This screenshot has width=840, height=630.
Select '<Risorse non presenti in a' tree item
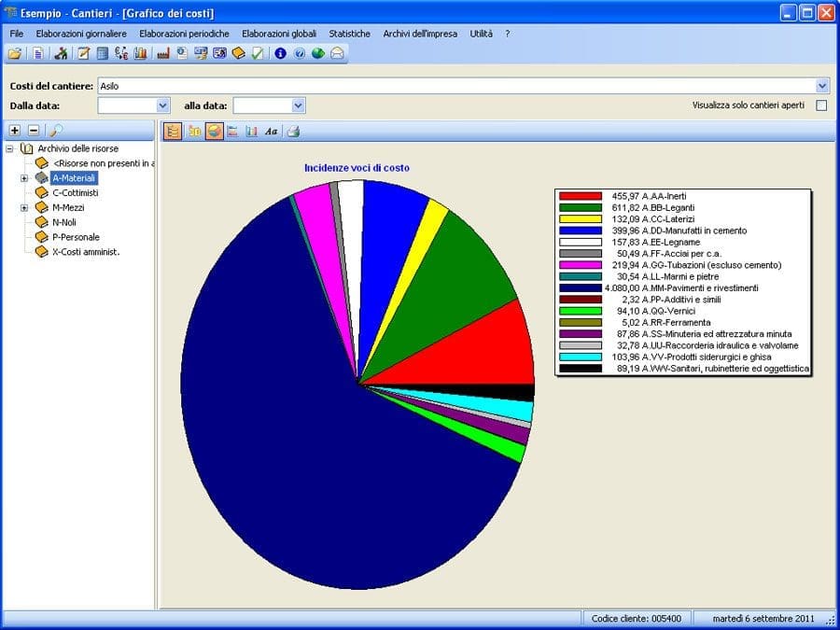click(104, 163)
